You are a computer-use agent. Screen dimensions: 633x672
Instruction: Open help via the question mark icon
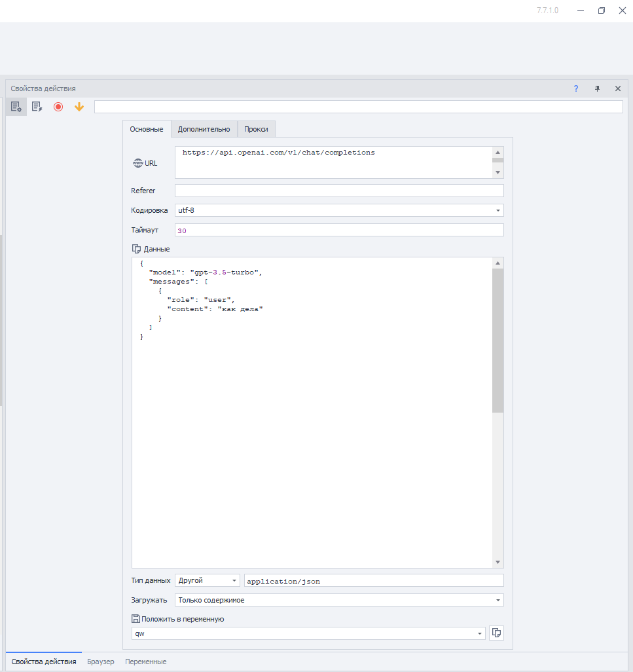pos(576,88)
